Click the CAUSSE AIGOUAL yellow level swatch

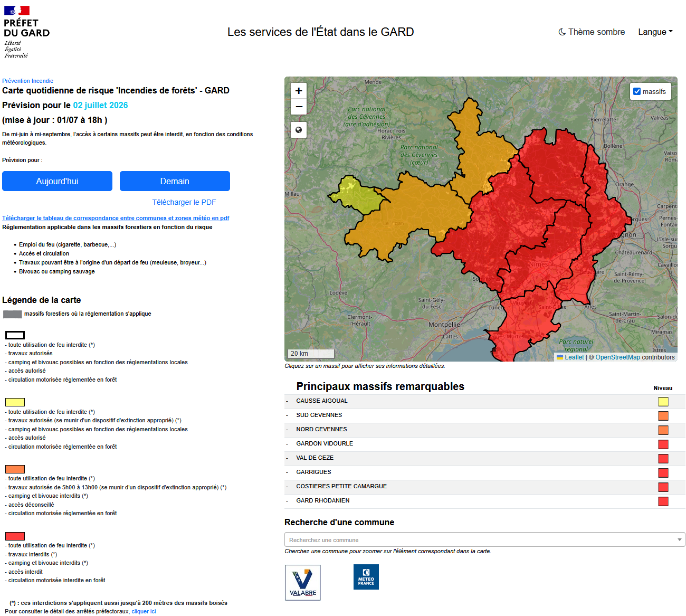(x=663, y=402)
